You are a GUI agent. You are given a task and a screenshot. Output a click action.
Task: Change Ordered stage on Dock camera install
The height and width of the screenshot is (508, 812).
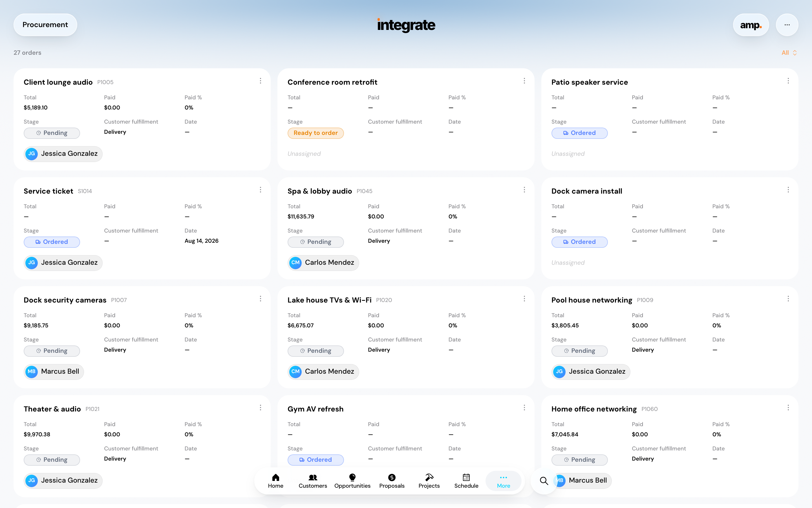[x=579, y=242]
